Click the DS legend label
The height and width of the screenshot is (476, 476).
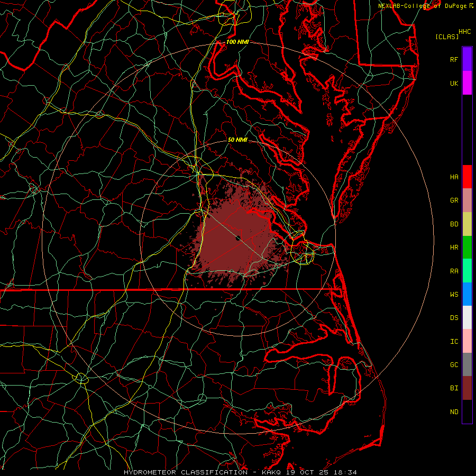pos(454,317)
